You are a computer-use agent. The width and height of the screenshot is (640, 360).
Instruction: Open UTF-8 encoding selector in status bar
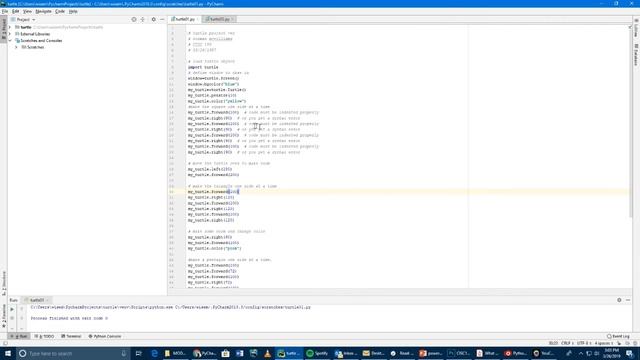pyautogui.click(x=584, y=343)
